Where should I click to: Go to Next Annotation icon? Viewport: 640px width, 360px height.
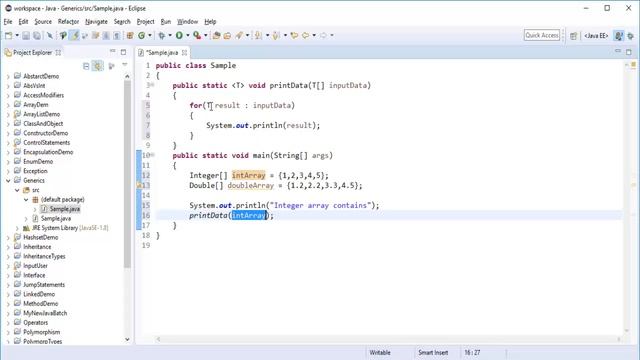tap(258, 36)
